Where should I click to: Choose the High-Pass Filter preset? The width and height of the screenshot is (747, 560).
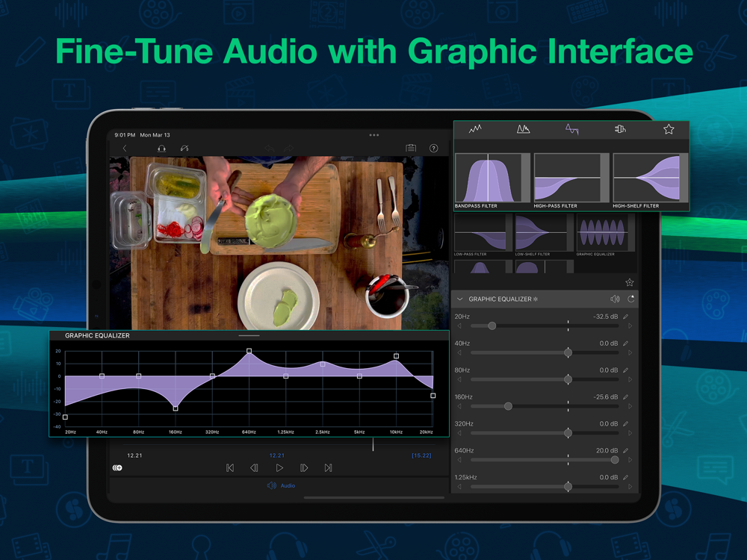point(571,181)
